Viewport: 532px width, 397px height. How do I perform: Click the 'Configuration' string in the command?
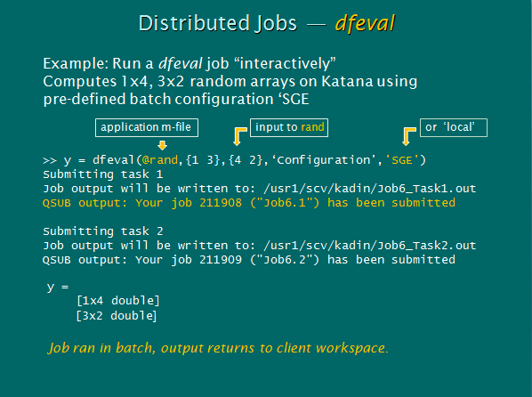pos(324,160)
